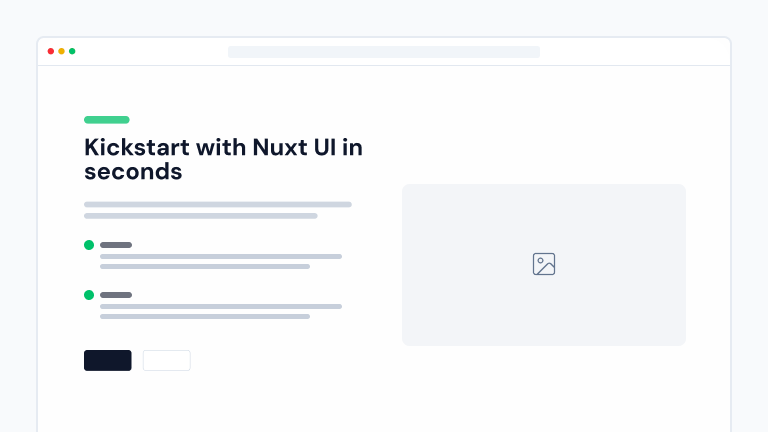Click the second feature's dark title bar
The height and width of the screenshot is (432, 768).
pyautogui.click(x=116, y=295)
